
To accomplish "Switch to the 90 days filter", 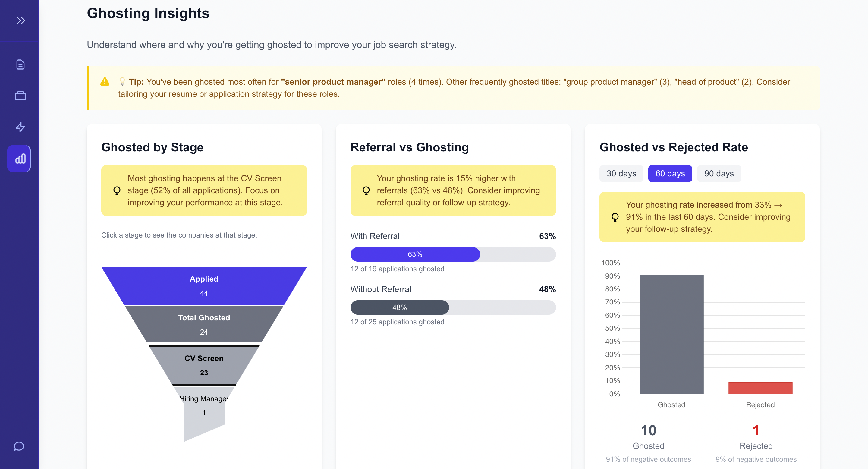I will 719,174.
